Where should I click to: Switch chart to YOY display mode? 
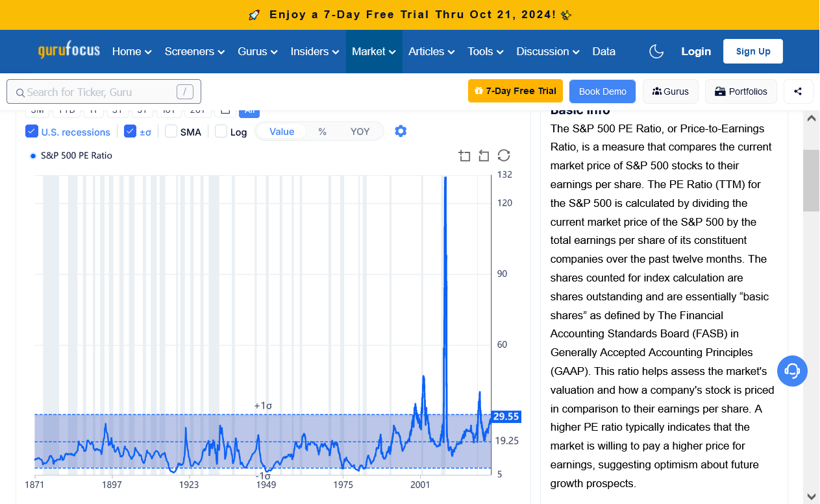click(x=360, y=132)
